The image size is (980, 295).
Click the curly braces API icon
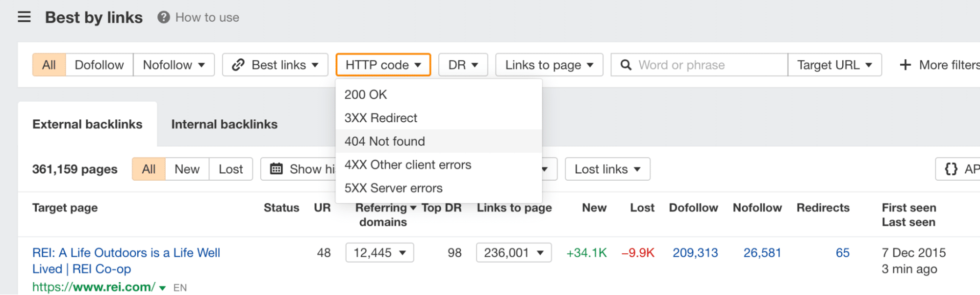pos(951,169)
